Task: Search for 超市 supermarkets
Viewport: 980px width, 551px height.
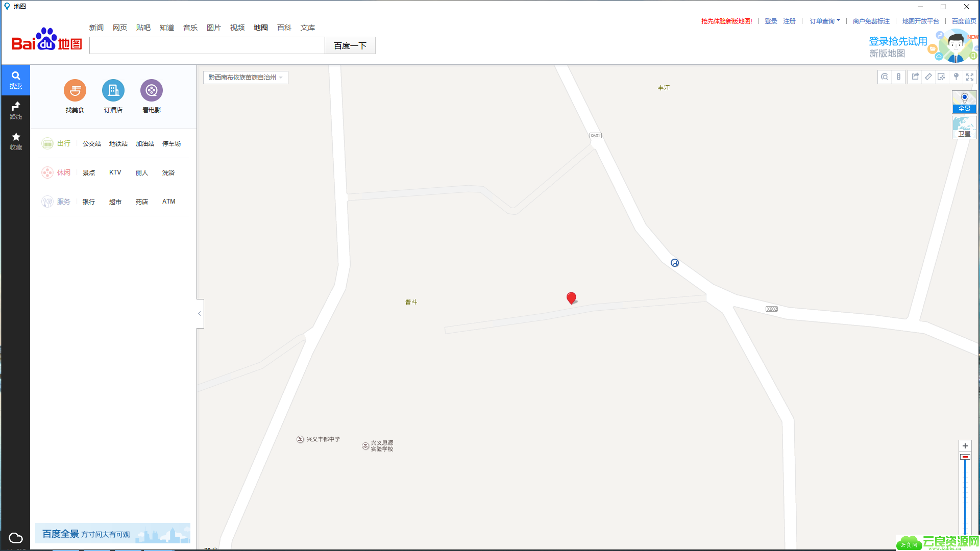Action: point(115,202)
